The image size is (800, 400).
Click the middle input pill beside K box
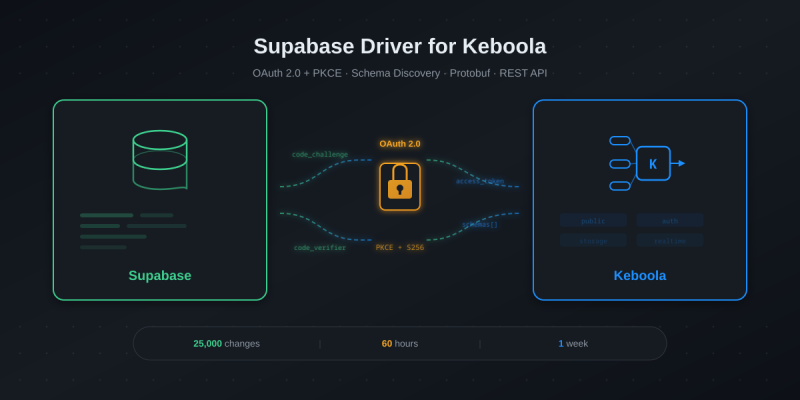point(620,163)
